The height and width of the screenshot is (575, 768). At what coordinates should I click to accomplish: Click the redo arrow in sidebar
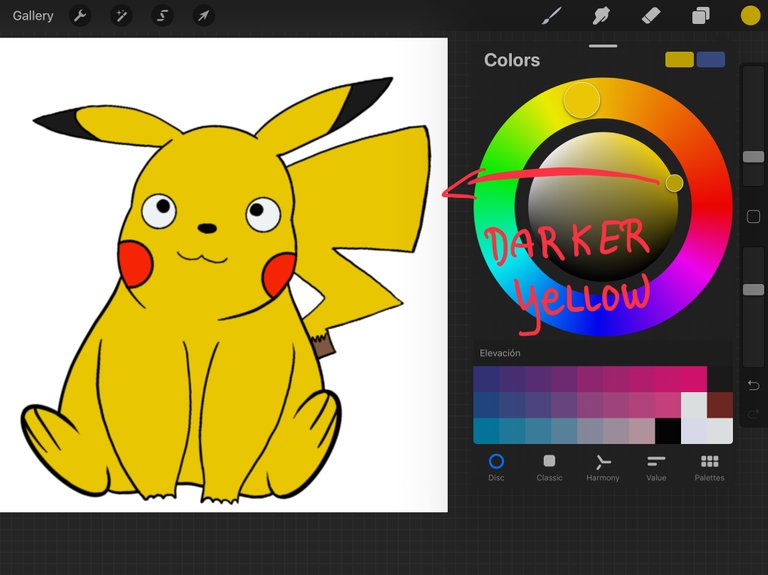(x=753, y=415)
